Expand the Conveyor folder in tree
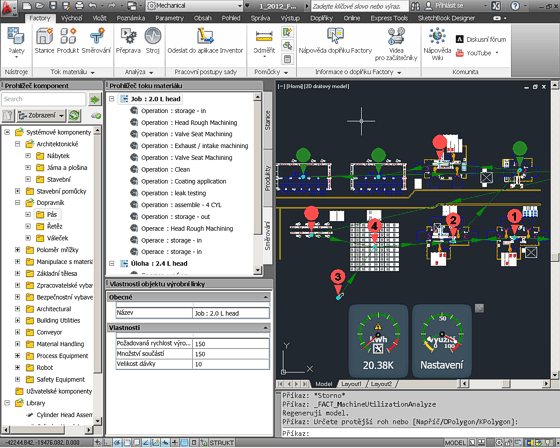This screenshot has height=448, width=560. (17, 332)
